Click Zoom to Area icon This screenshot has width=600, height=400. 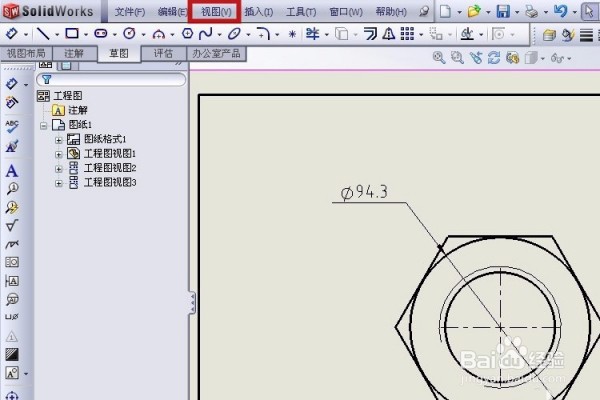(457, 58)
